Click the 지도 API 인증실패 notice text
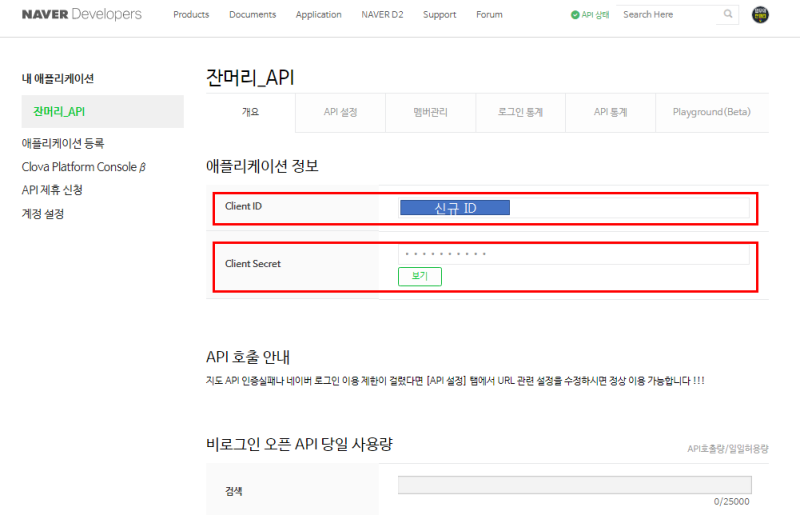 coord(455,381)
